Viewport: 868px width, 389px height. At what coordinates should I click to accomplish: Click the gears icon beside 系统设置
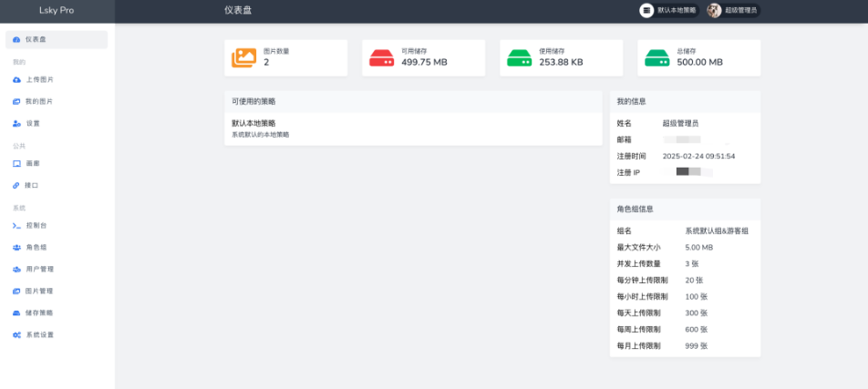tap(16, 335)
